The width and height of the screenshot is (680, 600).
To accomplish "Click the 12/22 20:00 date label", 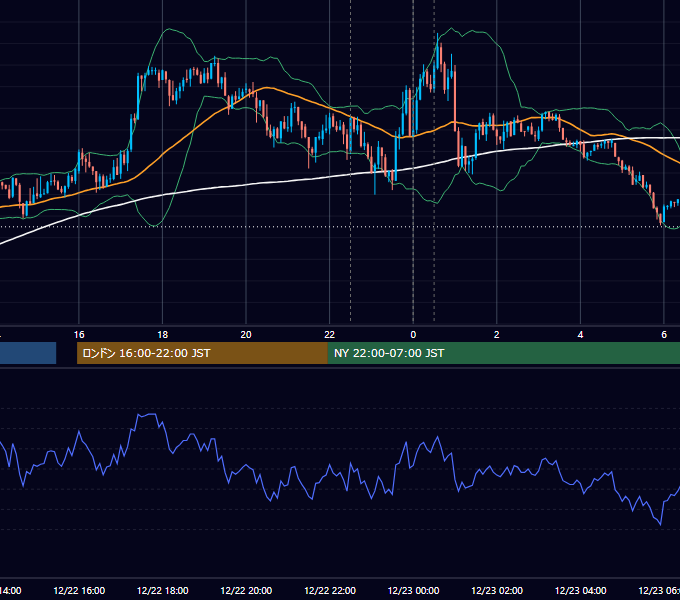I will (x=246, y=591).
